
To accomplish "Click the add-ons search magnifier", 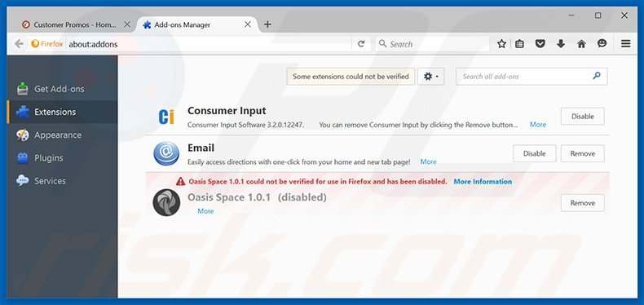I will point(597,76).
